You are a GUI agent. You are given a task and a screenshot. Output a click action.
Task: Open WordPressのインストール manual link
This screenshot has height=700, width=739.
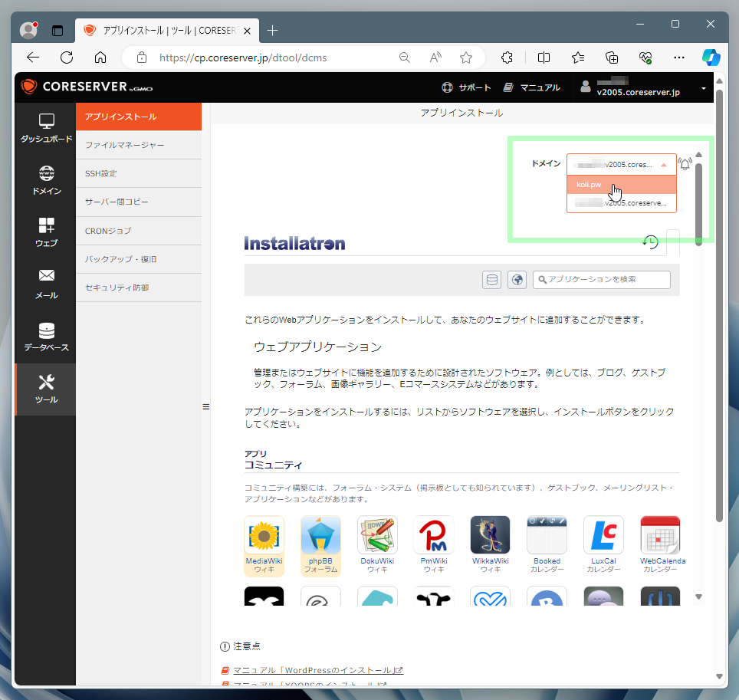(318, 670)
